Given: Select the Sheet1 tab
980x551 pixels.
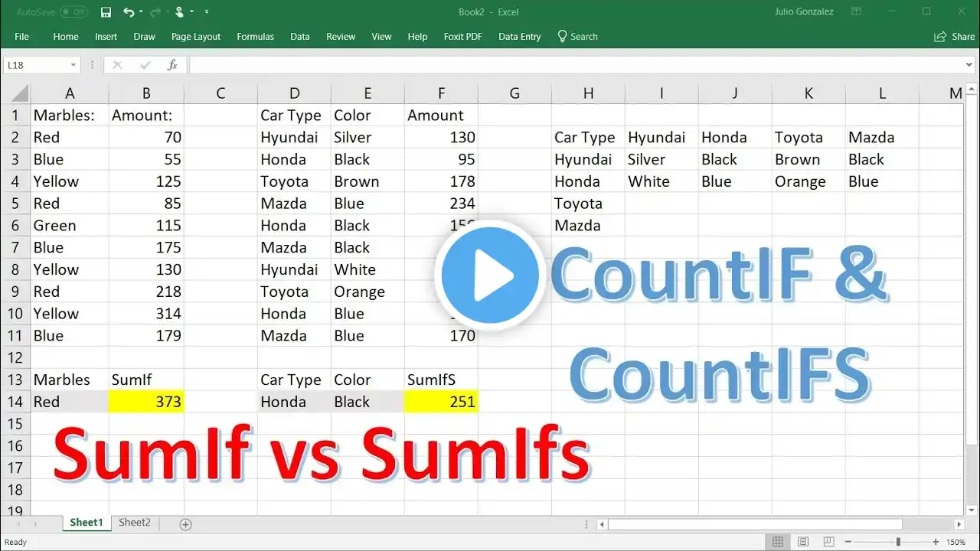Looking at the screenshot, I should pyautogui.click(x=87, y=523).
